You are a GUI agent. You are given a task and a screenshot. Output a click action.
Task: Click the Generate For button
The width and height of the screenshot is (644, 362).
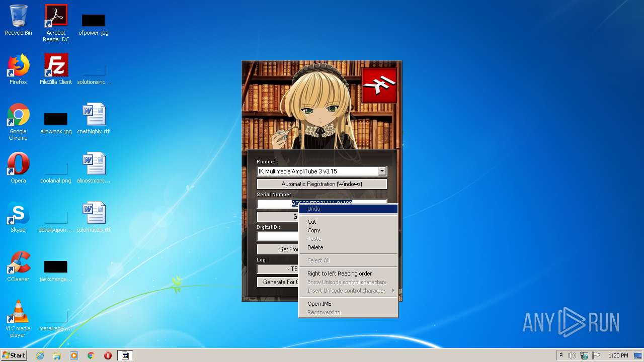[x=278, y=282]
